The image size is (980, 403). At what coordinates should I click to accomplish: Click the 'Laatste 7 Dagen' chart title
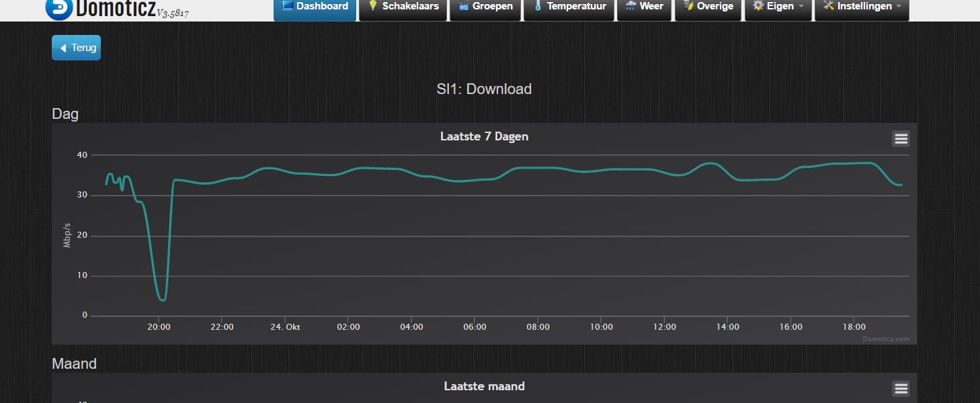point(484,136)
